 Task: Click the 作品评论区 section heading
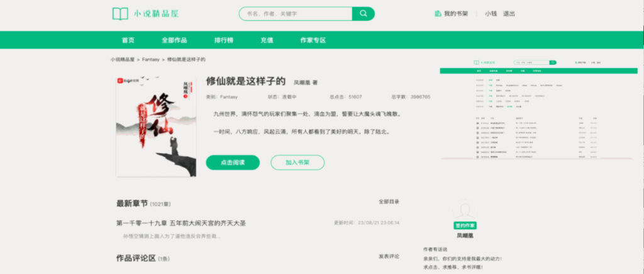pos(136,258)
